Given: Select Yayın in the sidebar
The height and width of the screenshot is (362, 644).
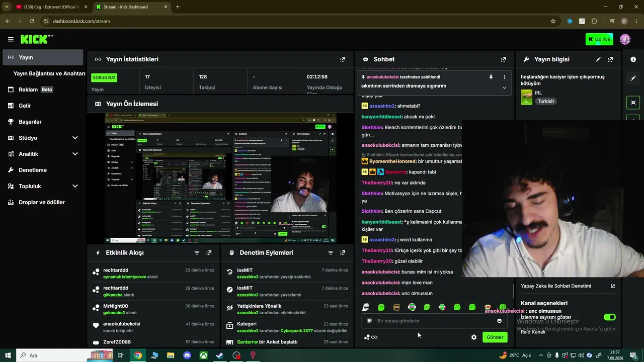Looking at the screenshot, I should [43, 57].
